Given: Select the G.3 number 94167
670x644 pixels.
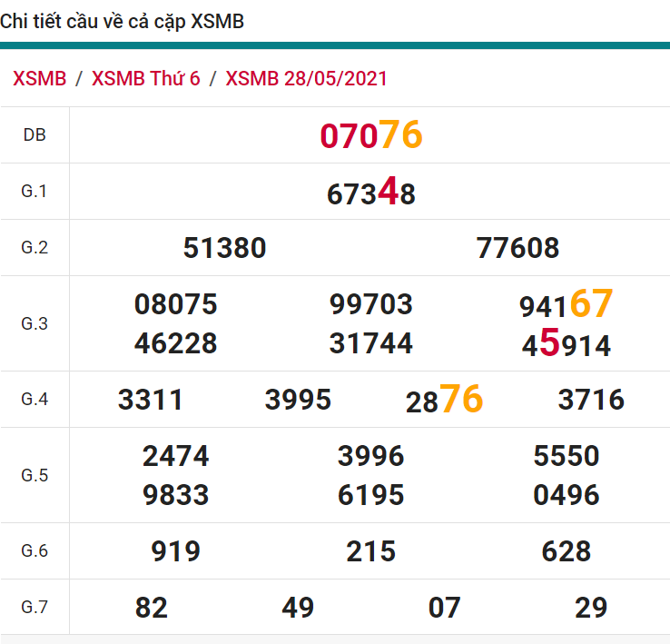Looking at the screenshot, I should (x=566, y=304).
